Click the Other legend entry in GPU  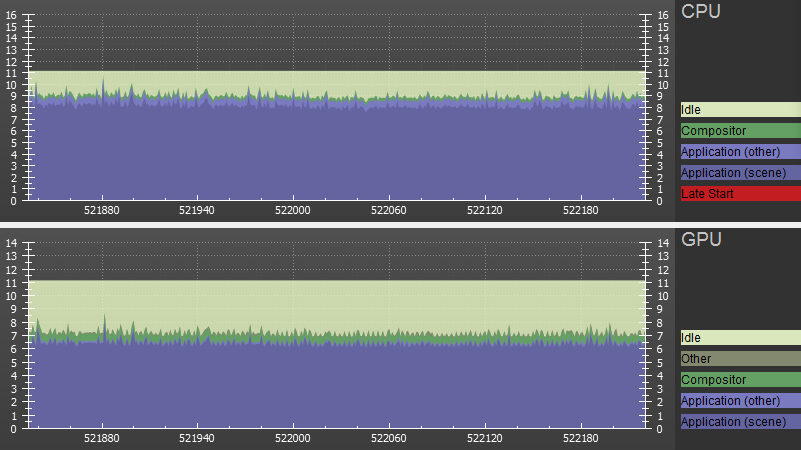point(740,359)
